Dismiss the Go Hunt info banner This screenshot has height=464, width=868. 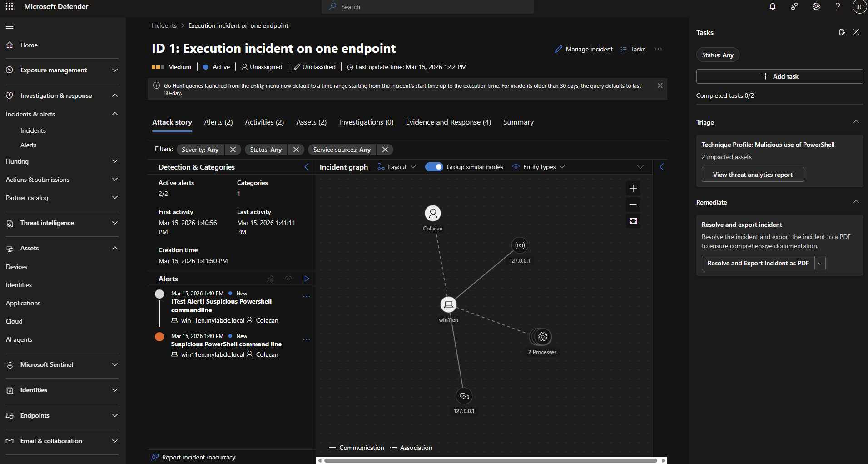(660, 85)
